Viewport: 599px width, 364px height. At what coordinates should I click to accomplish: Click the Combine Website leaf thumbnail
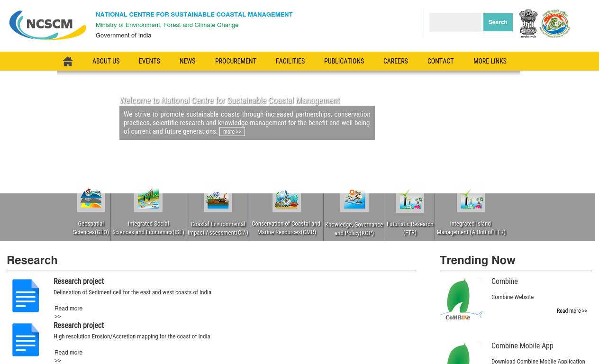[x=461, y=298]
